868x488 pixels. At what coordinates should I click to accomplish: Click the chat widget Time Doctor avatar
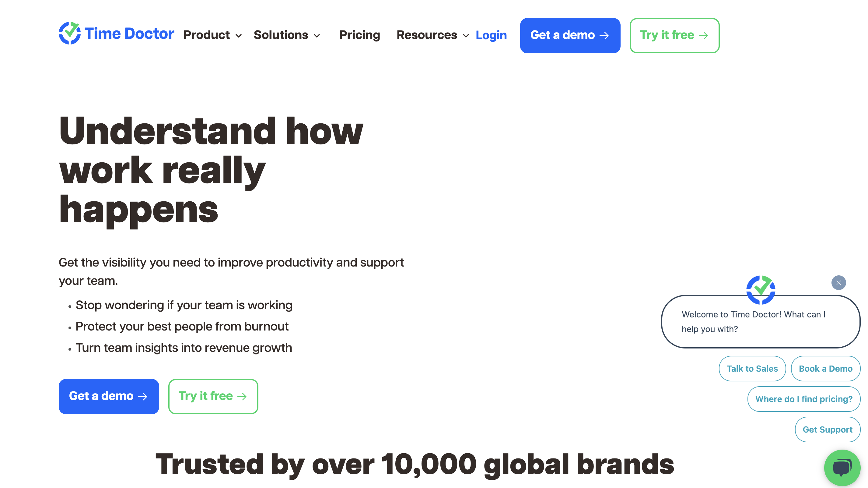(x=761, y=290)
